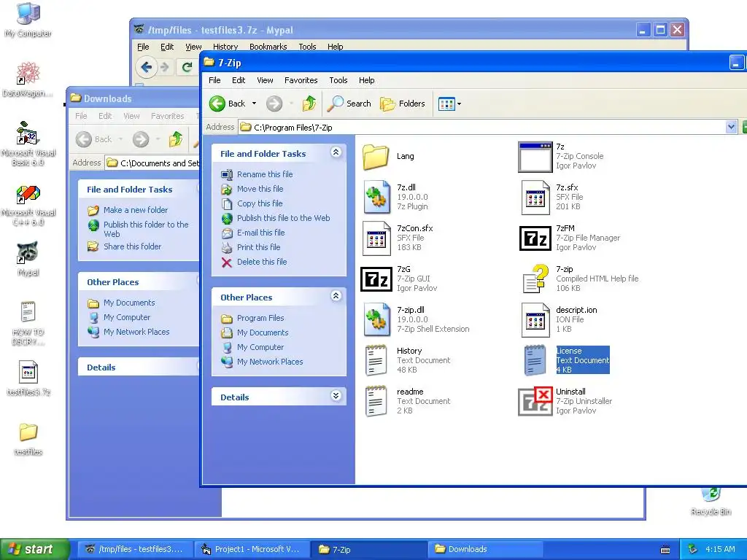Click the Forward arrow in 7-Zip toolbar
Image resolution: width=747 pixels, height=560 pixels.
point(274,104)
